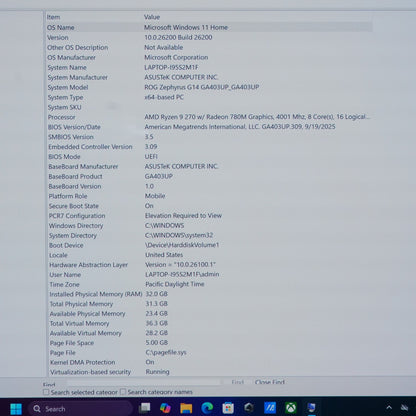Click the Find button

click(x=237, y=382)
